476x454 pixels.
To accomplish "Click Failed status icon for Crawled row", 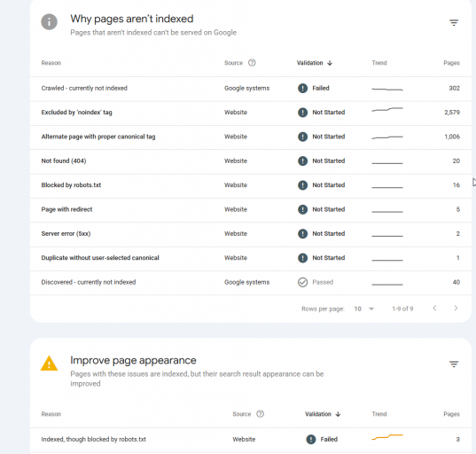I will point(302,88).
